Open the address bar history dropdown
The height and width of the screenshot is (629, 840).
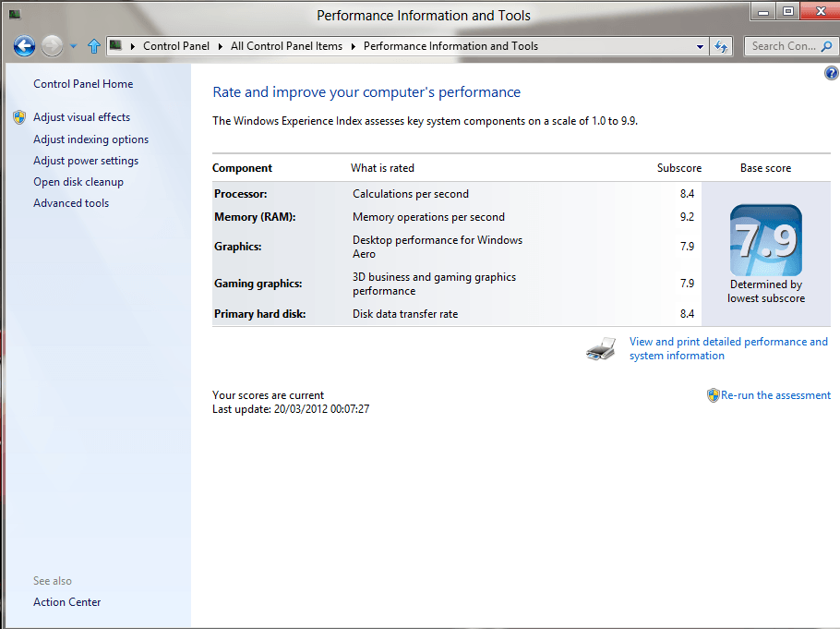tap(700, 47)
